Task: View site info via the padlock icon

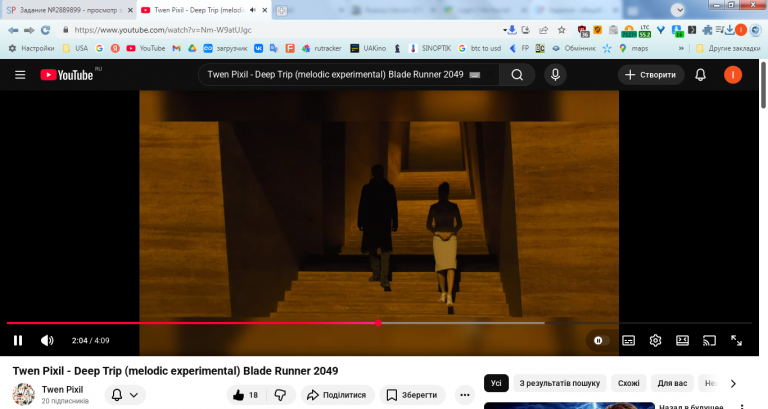Action: coord(66,30)
